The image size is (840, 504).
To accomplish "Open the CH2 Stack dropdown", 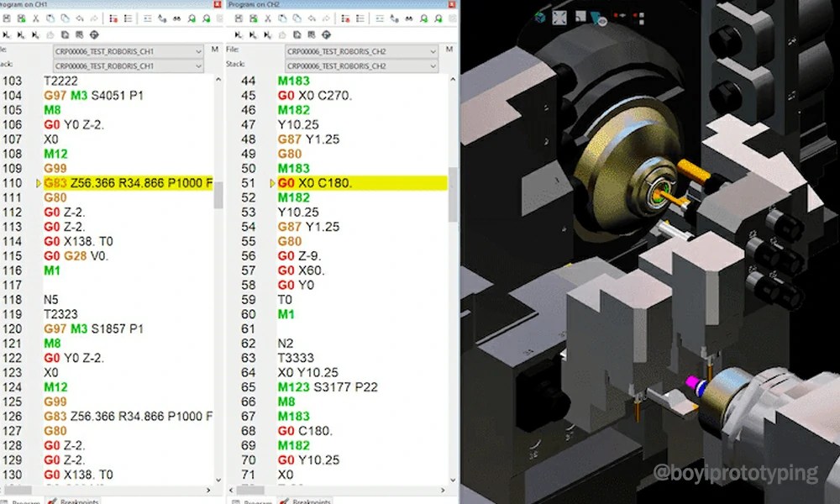I will coord(361,66).
